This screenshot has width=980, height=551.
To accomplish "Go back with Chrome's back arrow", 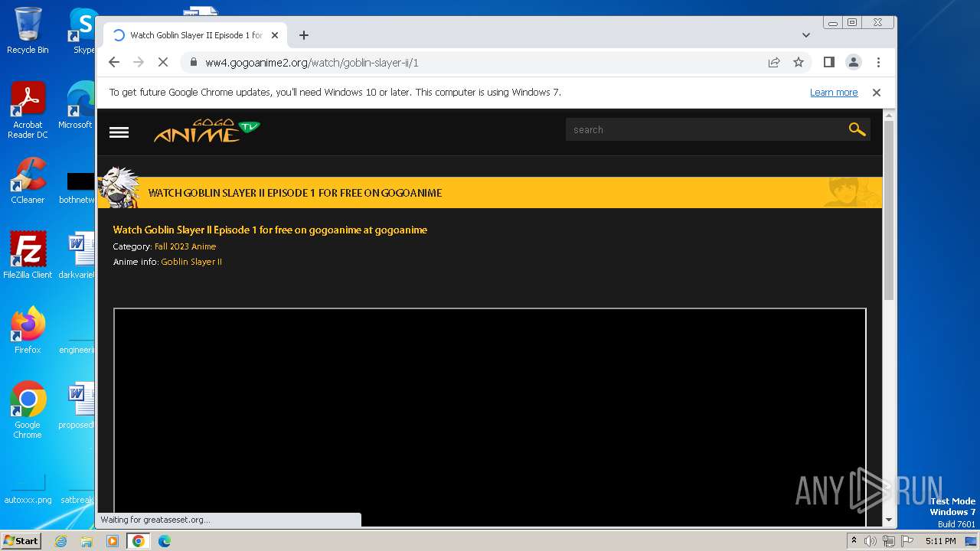I will tap(114, 63).
